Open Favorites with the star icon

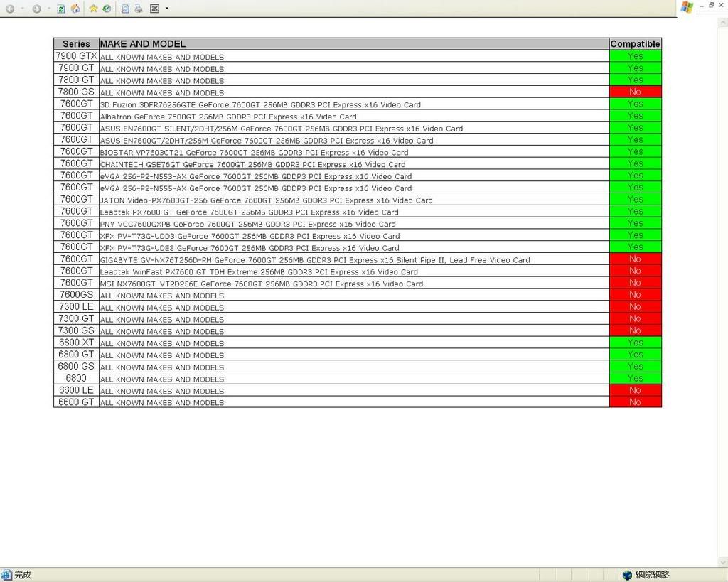(93, 9)
